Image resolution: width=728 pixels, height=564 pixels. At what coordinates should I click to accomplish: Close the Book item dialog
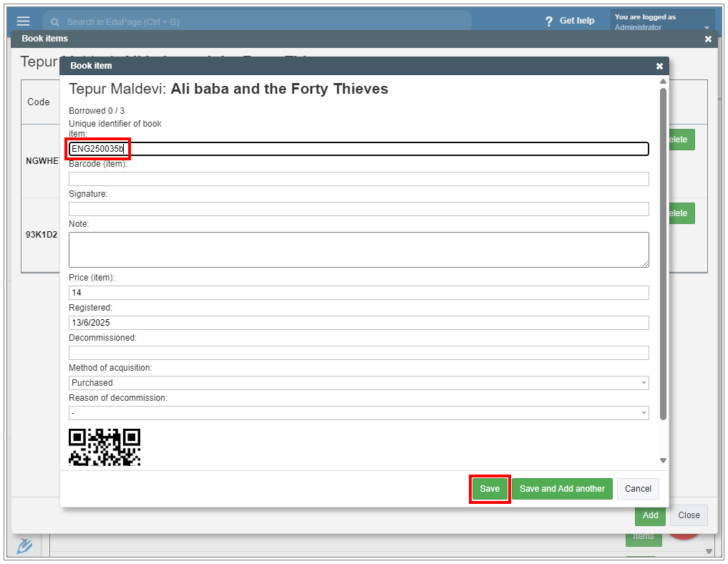pyautogui.click(x=659, y=66)
